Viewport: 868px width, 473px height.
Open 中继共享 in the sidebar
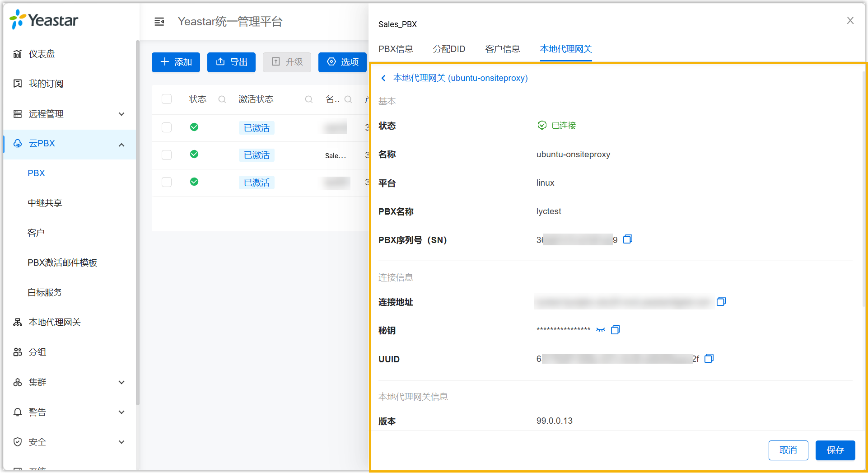pos(45,203)
